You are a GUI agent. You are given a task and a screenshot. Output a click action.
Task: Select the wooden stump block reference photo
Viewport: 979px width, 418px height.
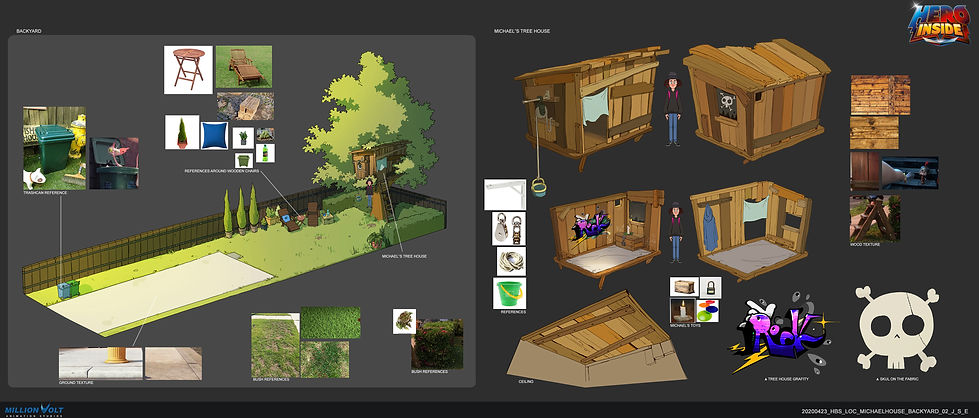[245, 106]
